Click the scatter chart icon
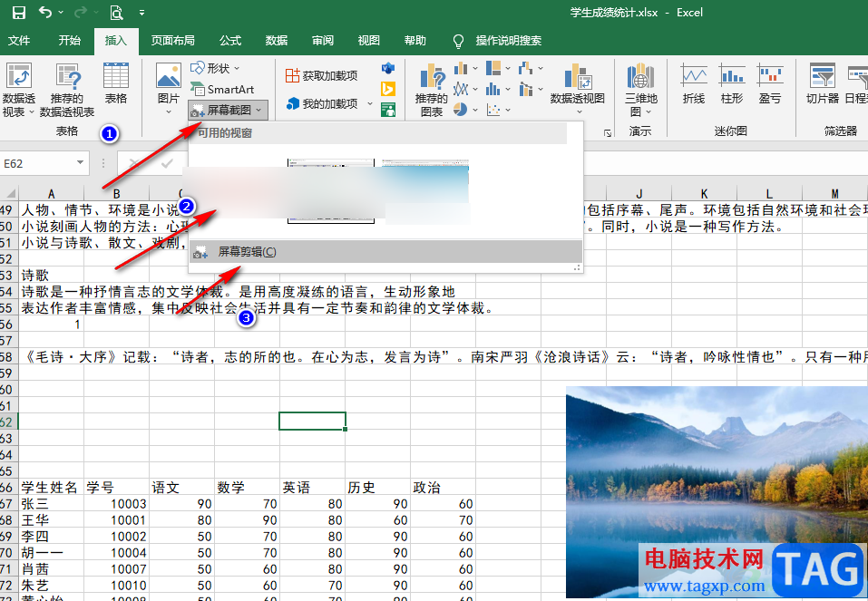 pos(493,110)
